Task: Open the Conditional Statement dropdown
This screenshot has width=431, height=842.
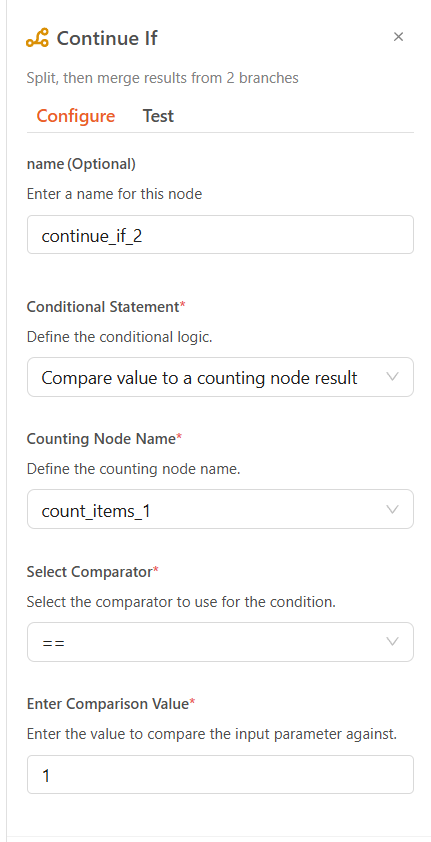Action: point(221,377)
